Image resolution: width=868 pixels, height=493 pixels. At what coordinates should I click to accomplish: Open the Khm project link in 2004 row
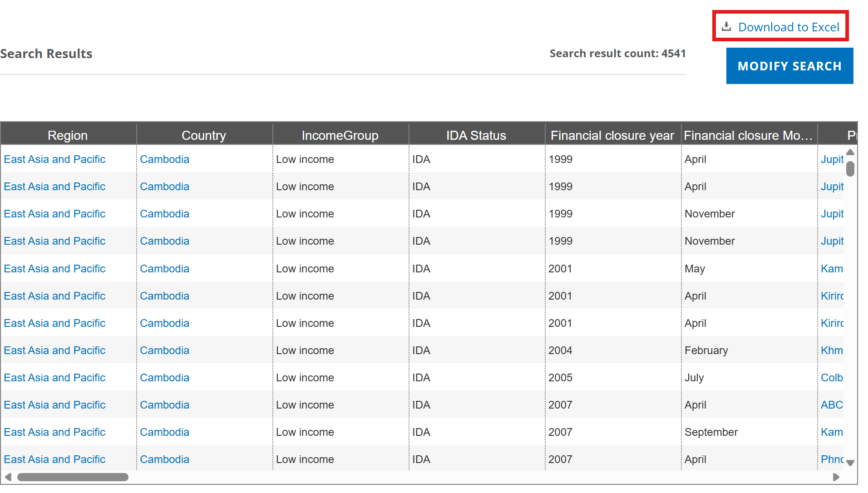click(x=832, y=350)
